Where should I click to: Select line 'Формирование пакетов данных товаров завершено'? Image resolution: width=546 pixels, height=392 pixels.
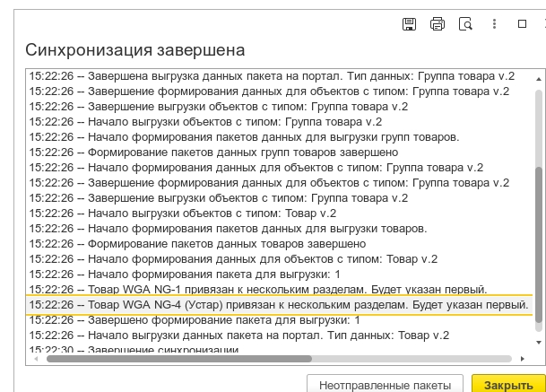tap(197, 244)
